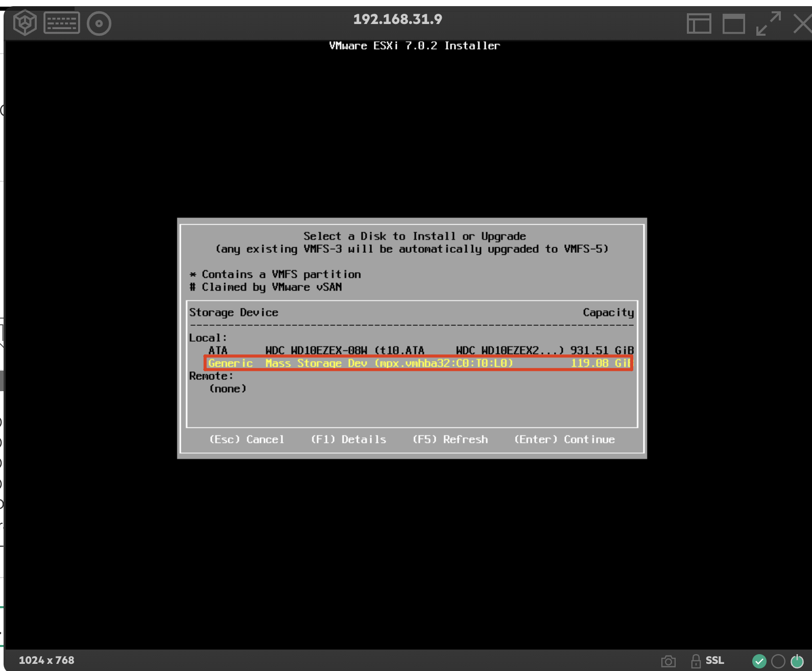Click the 'Contains a VMFS partition' legend line
Viewport: 812px width, 671px height.
pos(275,274)
